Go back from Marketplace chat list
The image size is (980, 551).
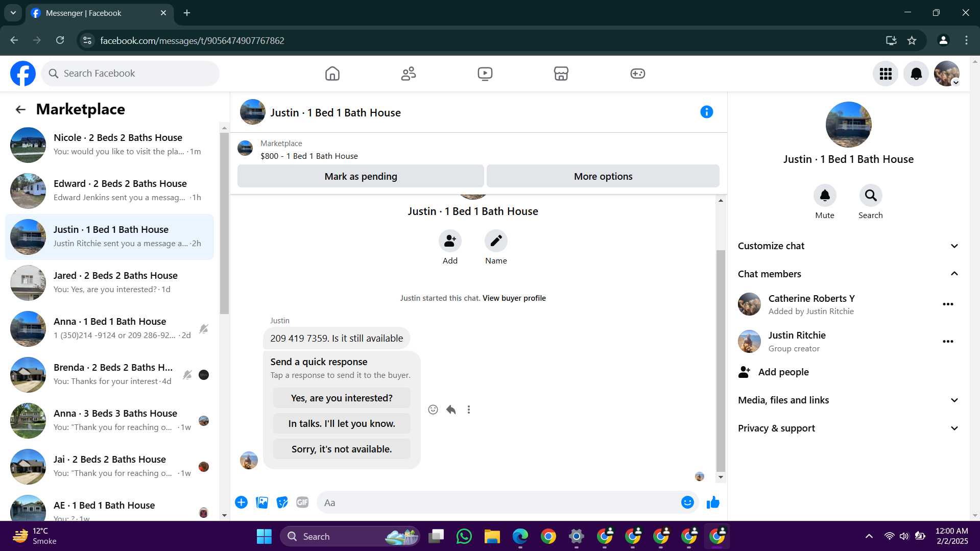20,109
